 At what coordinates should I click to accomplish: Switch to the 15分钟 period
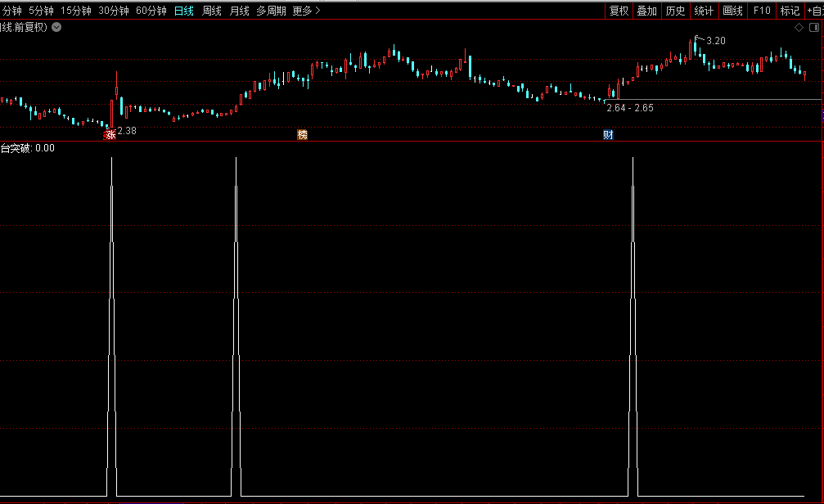tap(76, 11)
